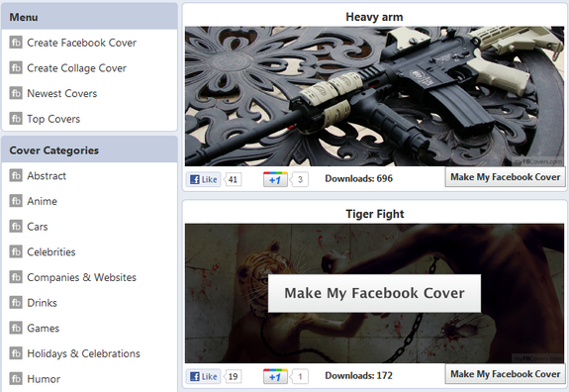Viewport: 569px width, 392px height.
Task: Click fb icon beside Anime category
Action: [16, 201]
